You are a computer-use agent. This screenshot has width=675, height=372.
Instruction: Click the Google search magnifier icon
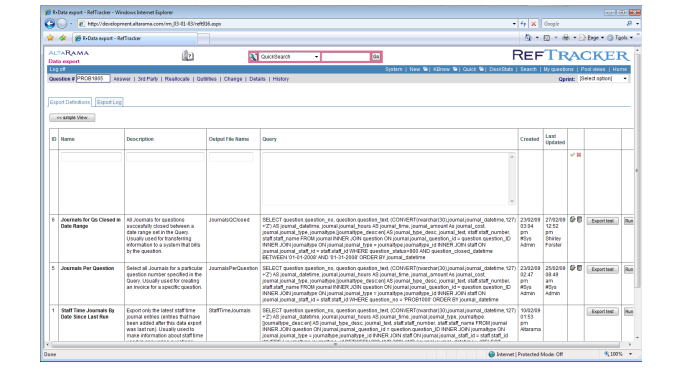click(629, 24)
